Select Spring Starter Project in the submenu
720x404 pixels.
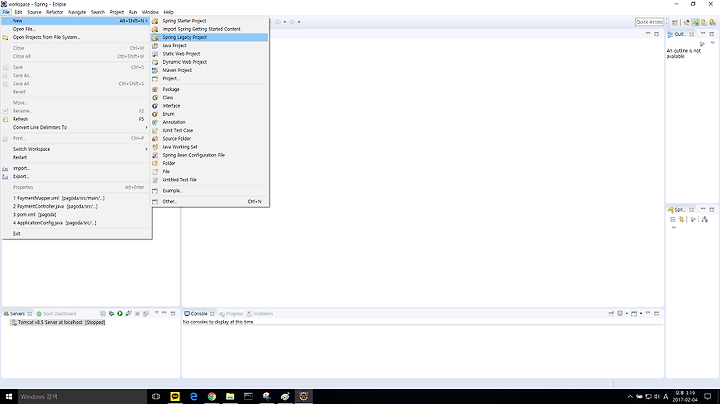pyautogui.click(x=209, y=21)
